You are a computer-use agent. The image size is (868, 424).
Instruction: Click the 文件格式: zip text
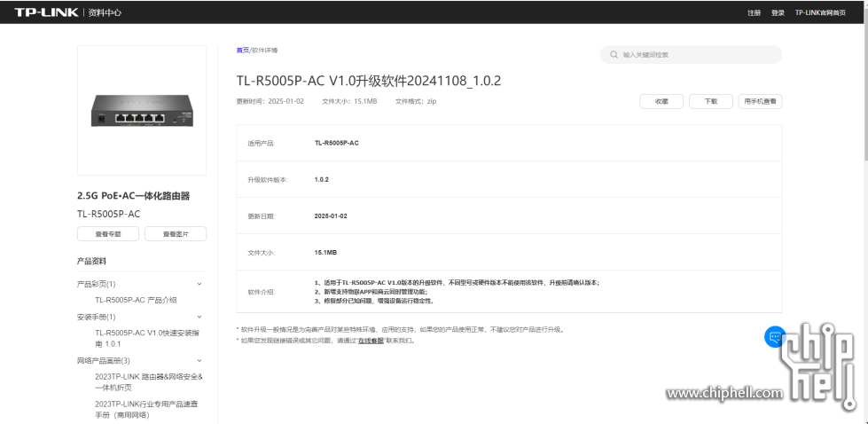416,101
